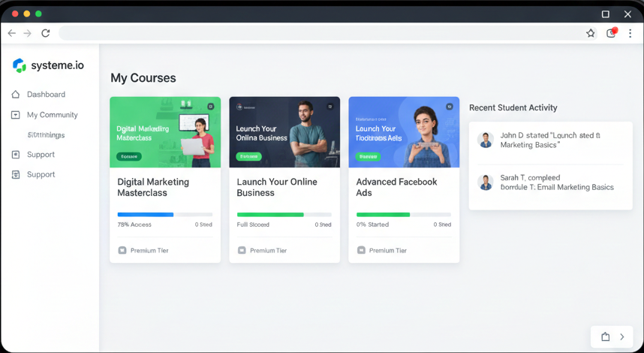Click Launch Your Online Business progress bar
Image resolution: width=644 pixels, height=353 pixels.
point(284,215)
